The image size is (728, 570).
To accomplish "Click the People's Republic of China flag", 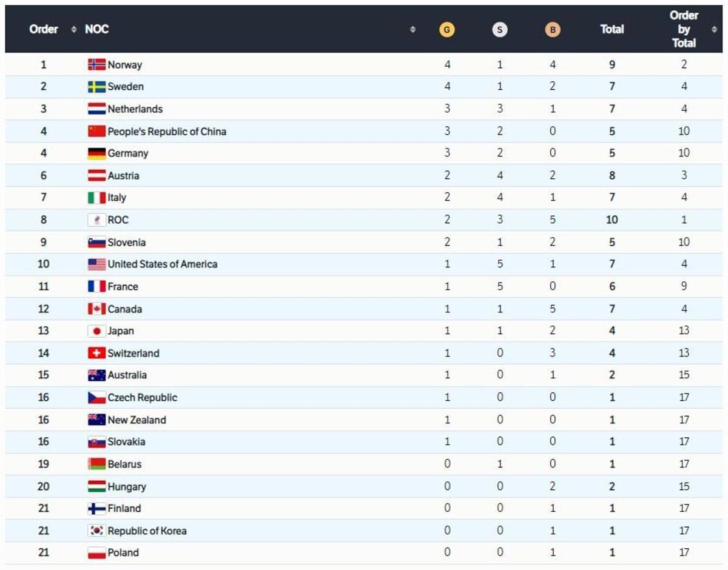I will (x=95, y=130).
